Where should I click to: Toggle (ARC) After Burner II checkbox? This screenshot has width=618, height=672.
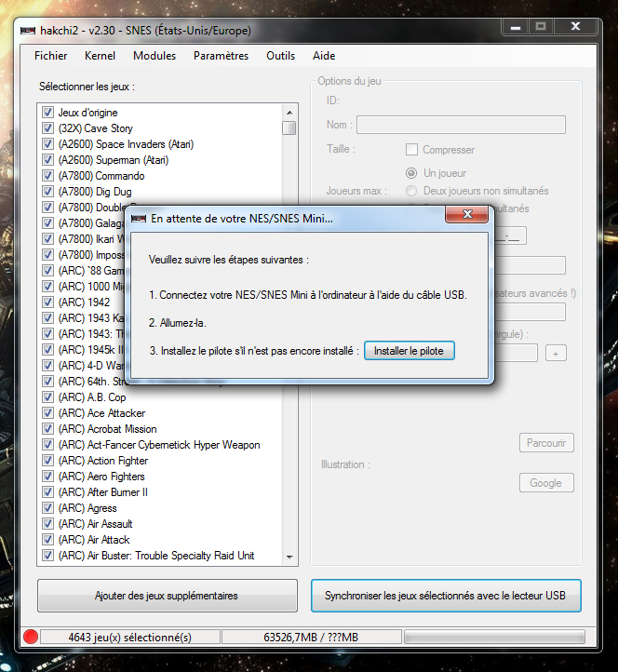point(47,492)
